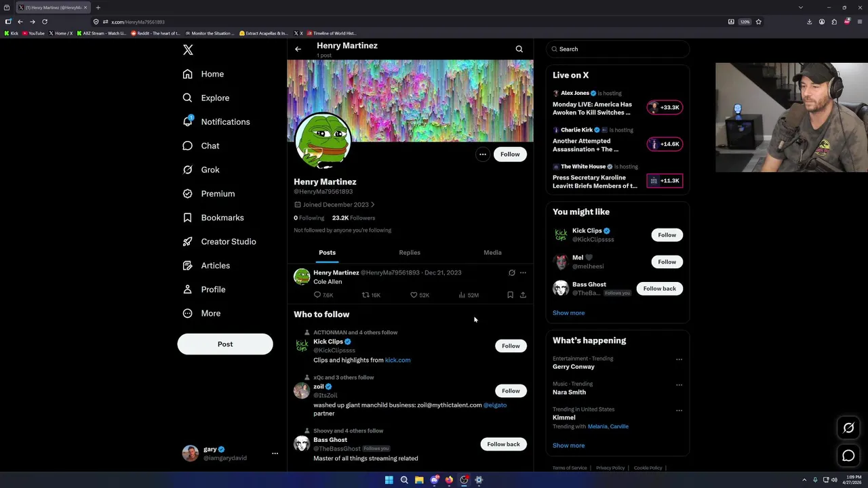Open the Nara Smith trending topic
Image resolution: width=868 pixels, height=488 pixels.
click(x=569, y=392)
